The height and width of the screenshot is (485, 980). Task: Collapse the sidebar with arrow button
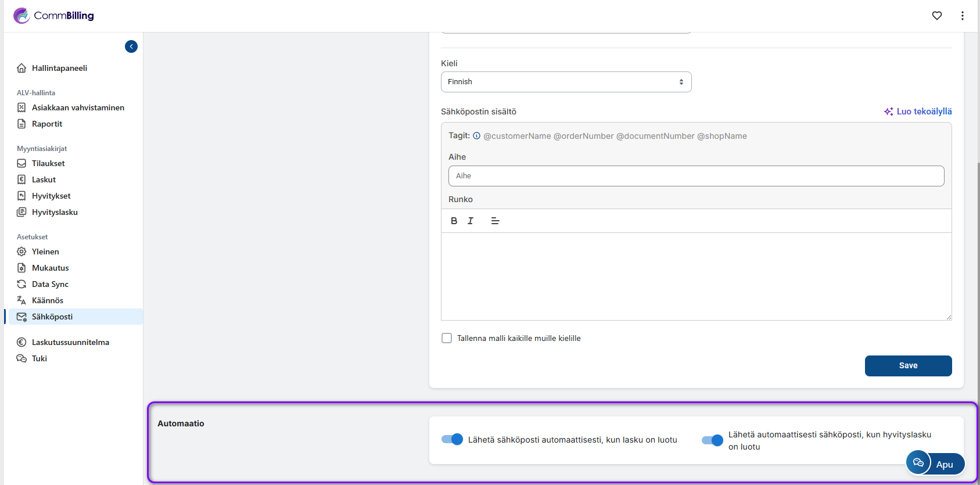pyautogui.click(x=131, y=46)
